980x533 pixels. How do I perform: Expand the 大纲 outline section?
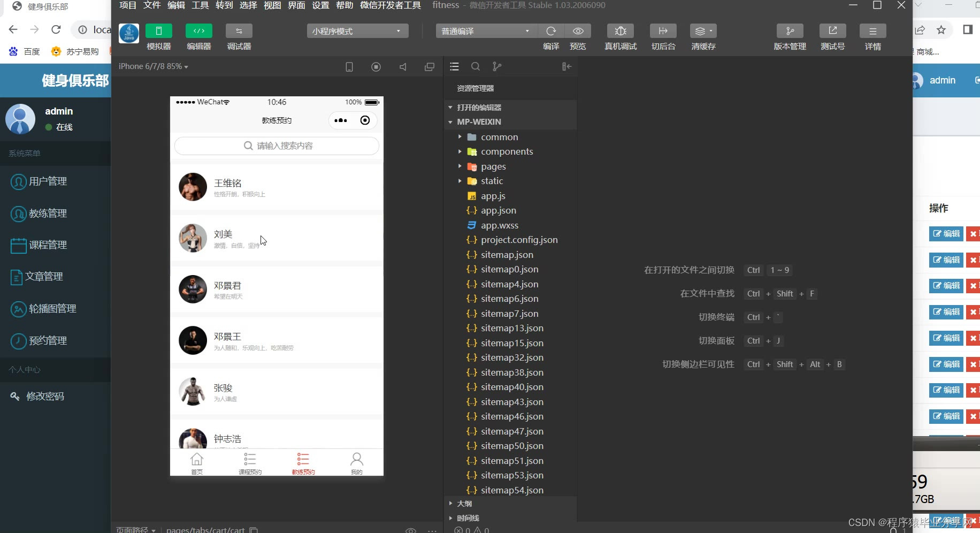coord(510,504)
